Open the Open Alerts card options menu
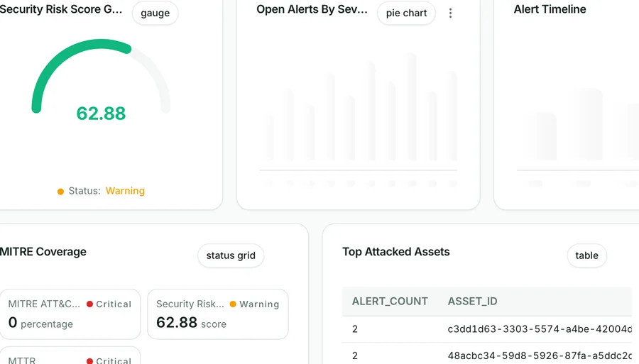The image size is (639, 364). coord(450,13)
